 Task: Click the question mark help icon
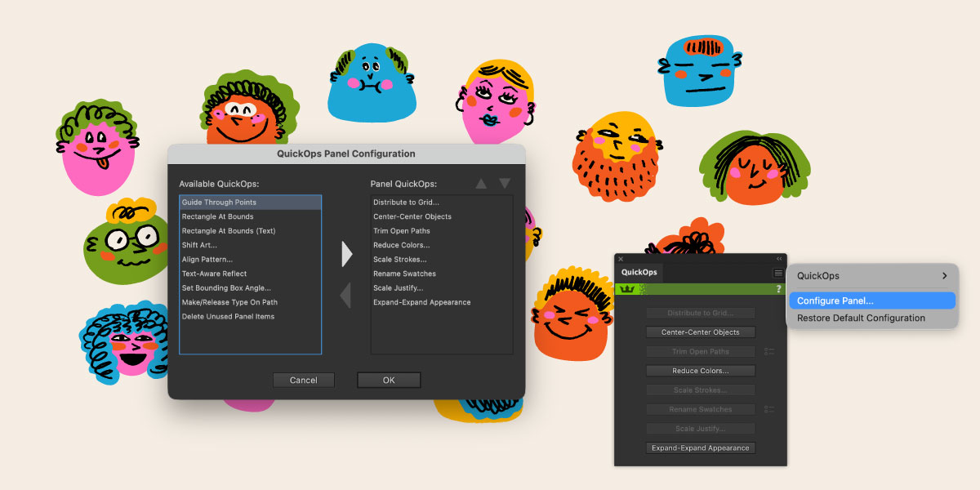778,289
